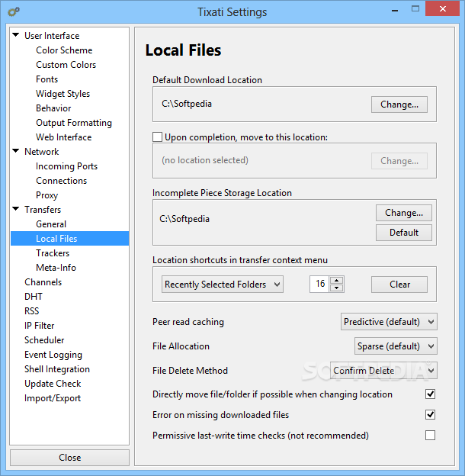Select the Transfers category

pyautogui.click(x=43, y=210)
